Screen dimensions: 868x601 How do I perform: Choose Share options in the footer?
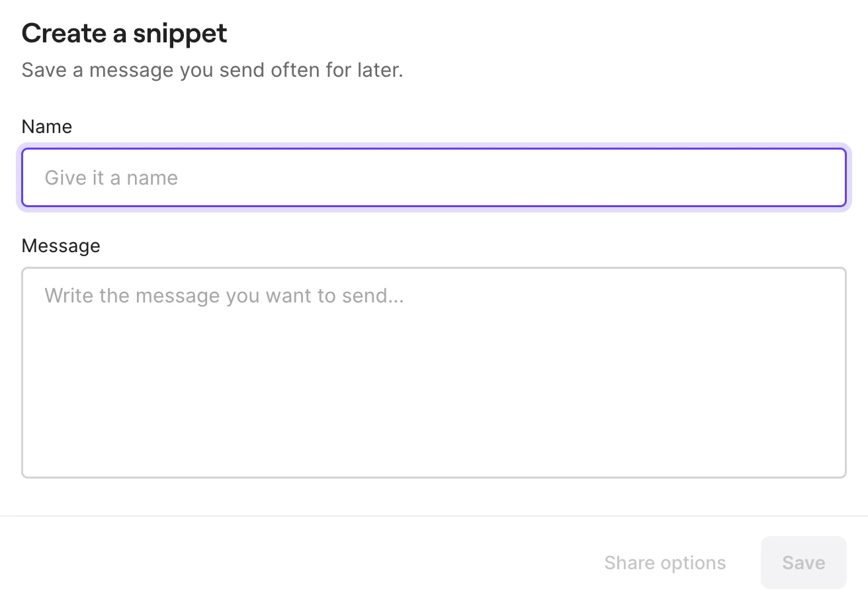[665, 563]
